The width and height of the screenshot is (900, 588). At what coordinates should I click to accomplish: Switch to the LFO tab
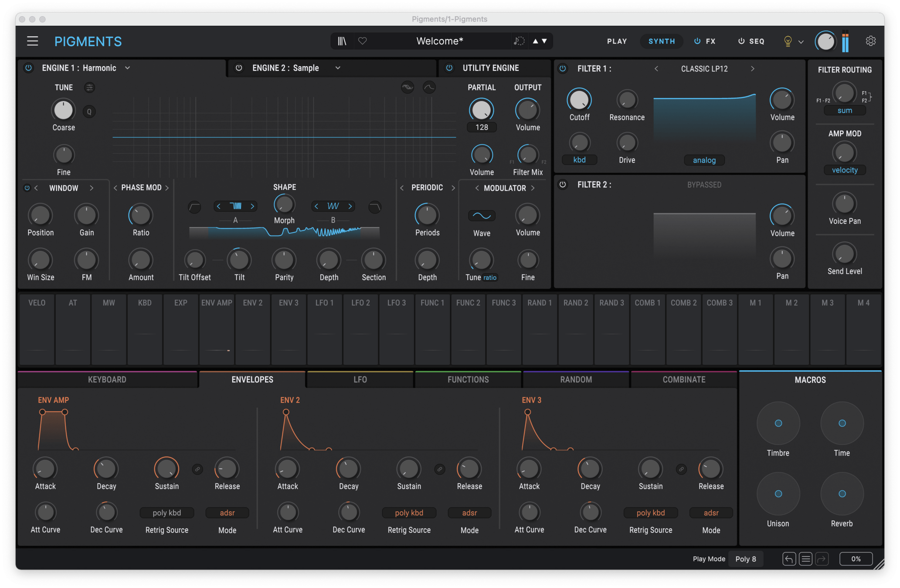tap(360, 379)
